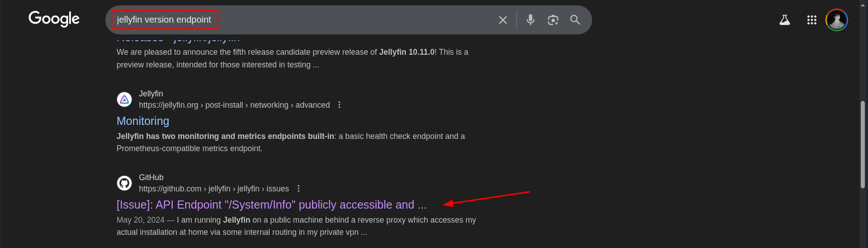Open the Monitoring result link
This screenshot has height=248, width=868.
143,121
